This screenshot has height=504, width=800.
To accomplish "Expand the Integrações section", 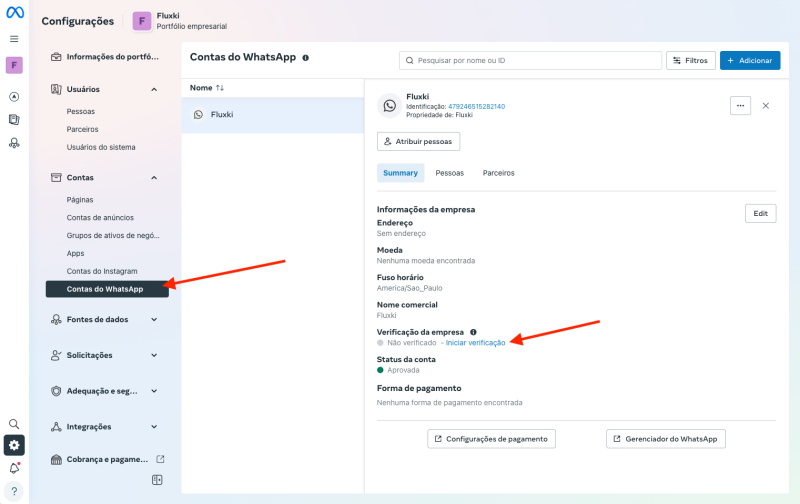I will click(154, 427).
